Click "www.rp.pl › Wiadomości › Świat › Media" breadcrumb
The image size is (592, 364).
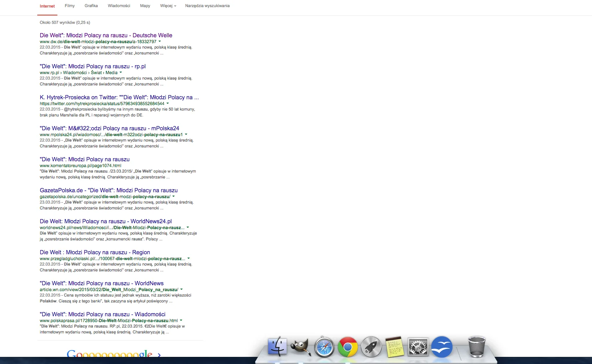click(x=79, y=72)
